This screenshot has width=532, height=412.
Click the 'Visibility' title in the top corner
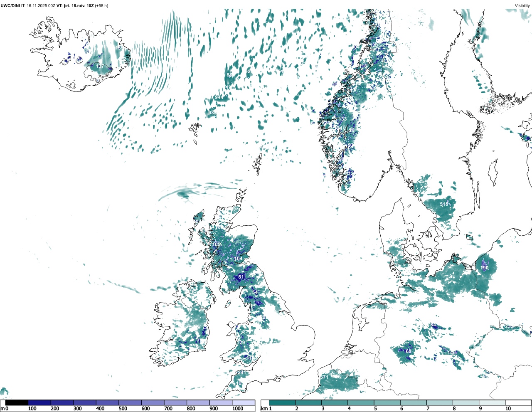pos(522,6)
